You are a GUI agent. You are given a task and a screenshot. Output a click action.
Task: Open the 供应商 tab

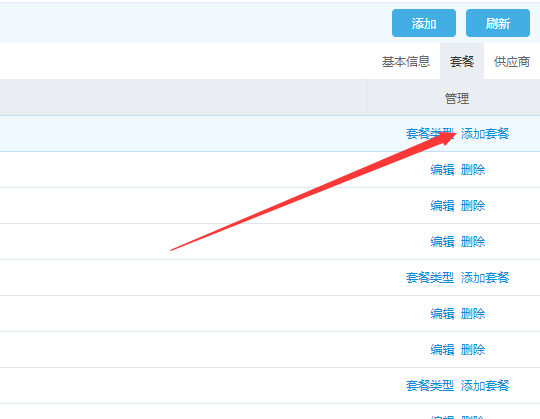(512, 62)
